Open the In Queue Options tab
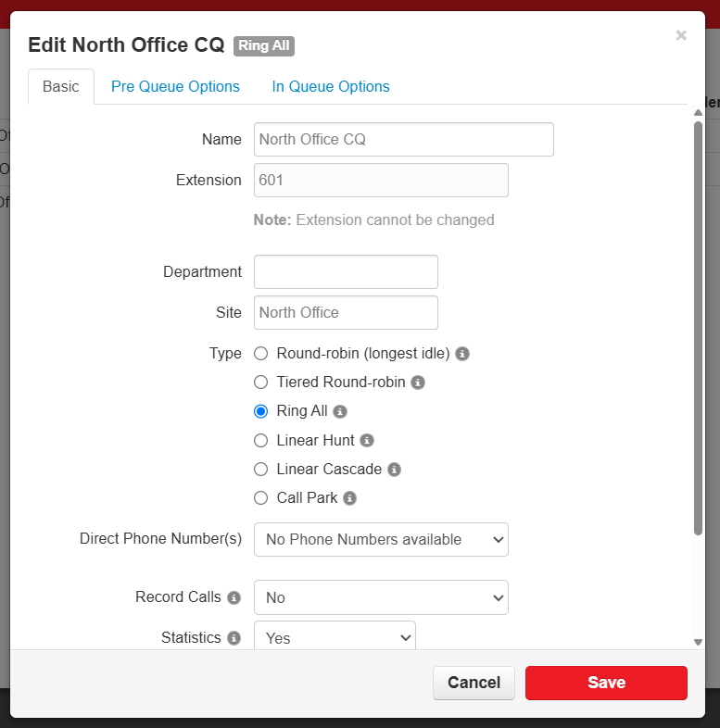This screenshot has height=728, width=720. 331,87
